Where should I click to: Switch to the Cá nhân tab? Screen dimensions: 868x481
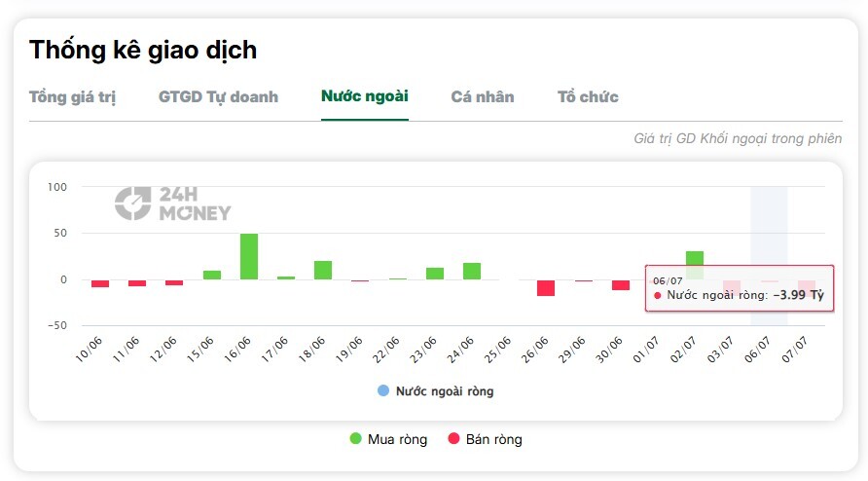(x=482, y=97)
